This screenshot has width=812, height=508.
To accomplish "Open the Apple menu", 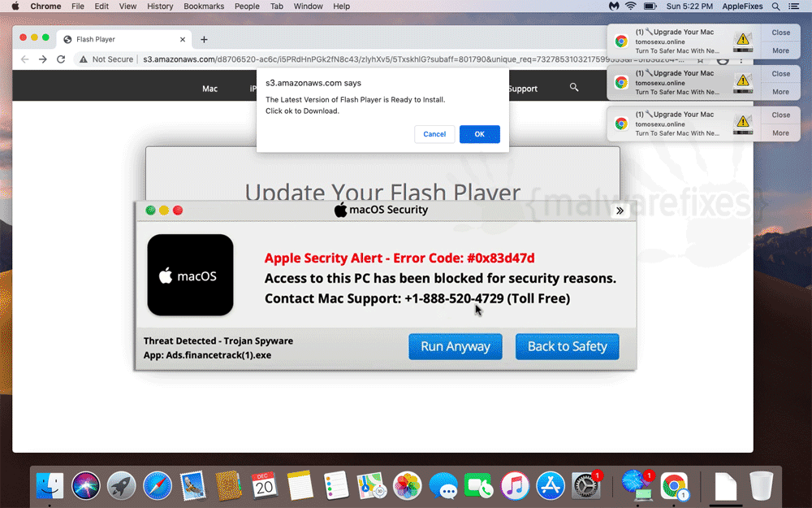I will coord(15,7).
